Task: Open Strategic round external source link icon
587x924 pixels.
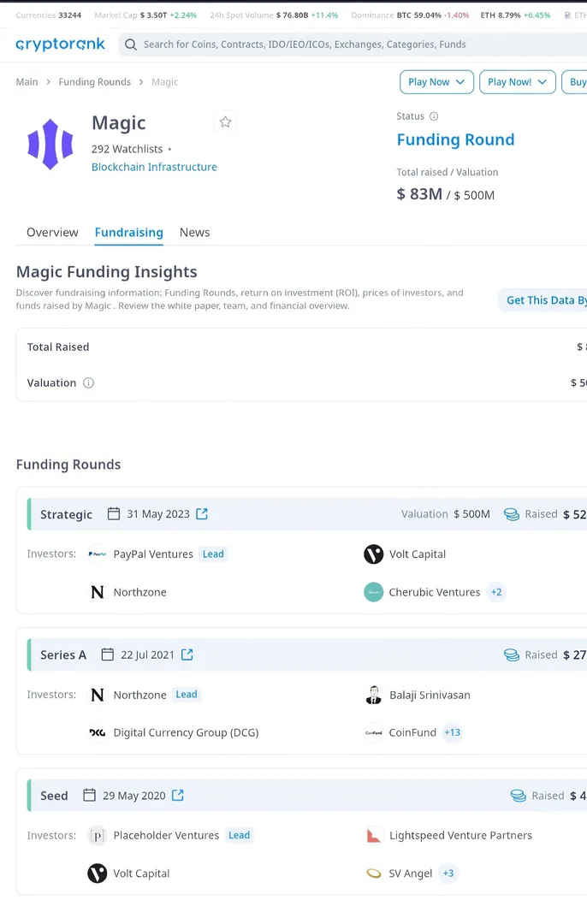Action: pos(202,514)
